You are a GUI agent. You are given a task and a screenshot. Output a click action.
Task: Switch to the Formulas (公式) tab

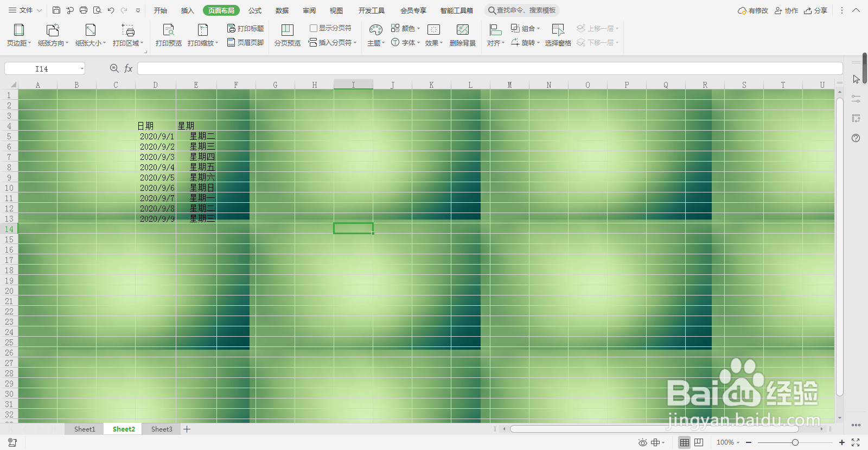255,10
